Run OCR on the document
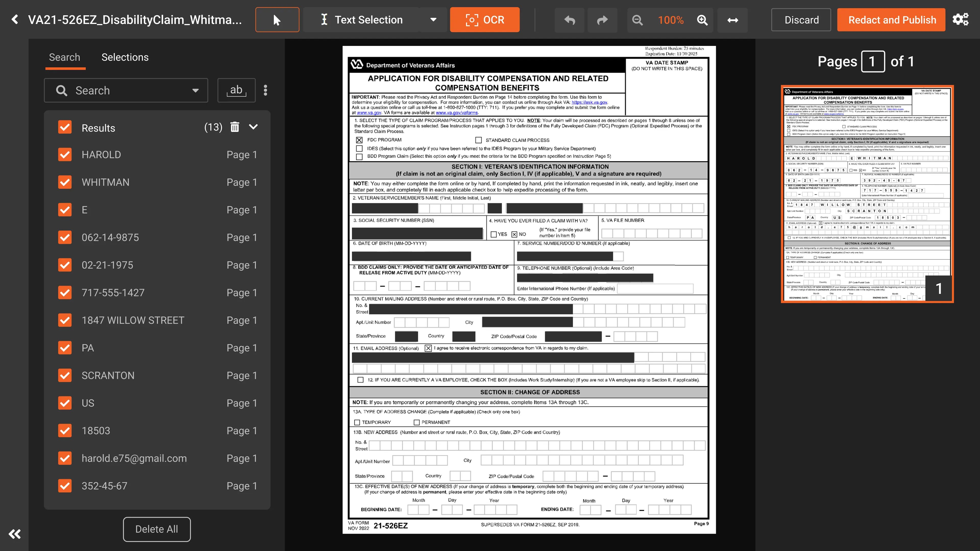 coord(484,20)
